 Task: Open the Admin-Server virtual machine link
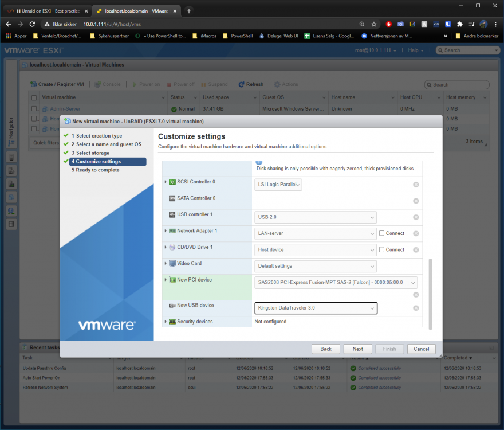click(x=65, y=109)
